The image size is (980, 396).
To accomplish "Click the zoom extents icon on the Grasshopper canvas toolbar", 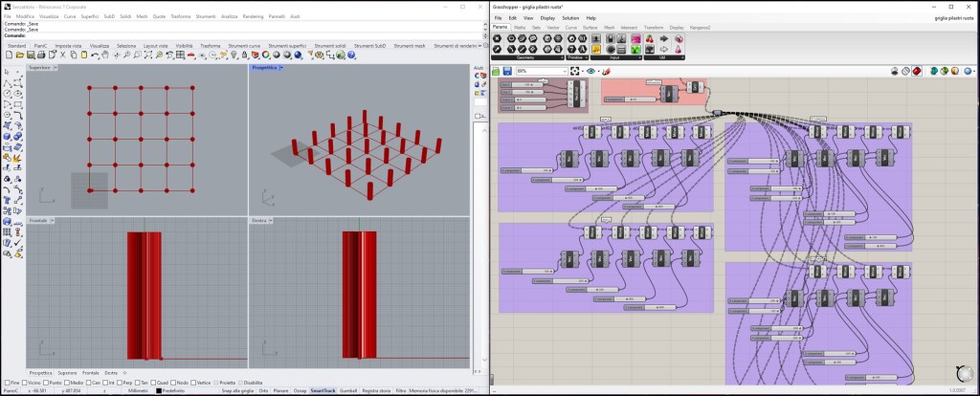I will tap(576, 71).
